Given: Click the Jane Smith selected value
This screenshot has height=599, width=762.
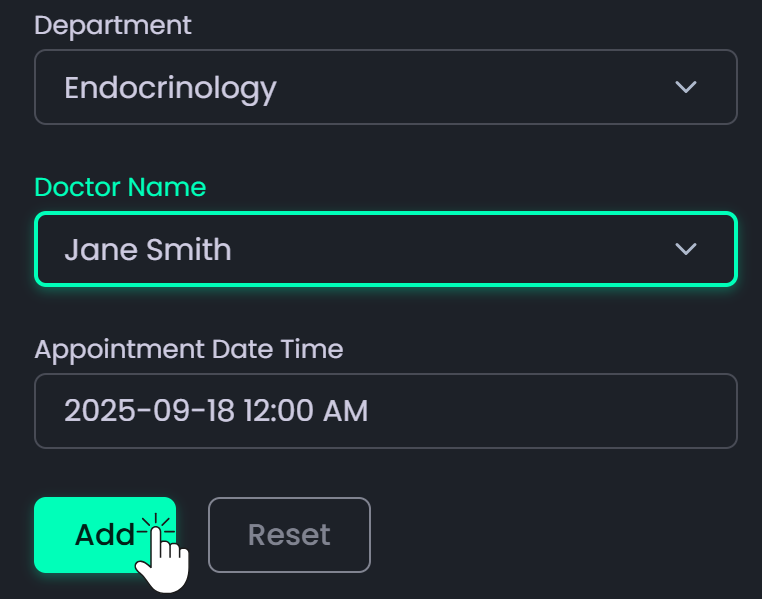Looking at the screenshot, I should point(147,249).
